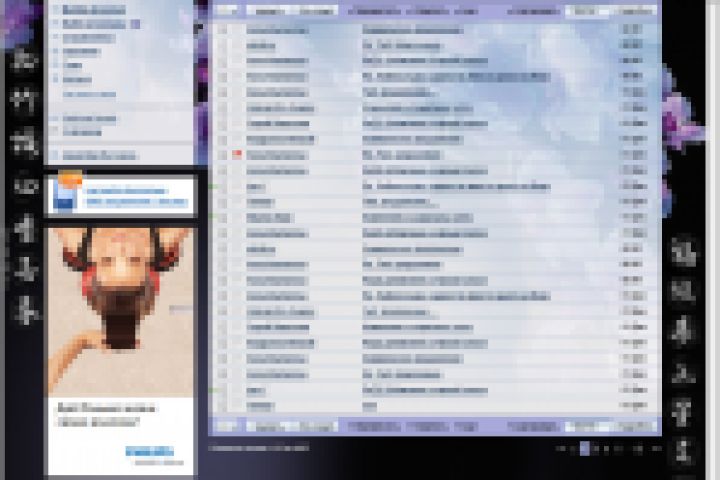This screenshot has height=480, width=720.
Task: Click the blue button in the advertisement panel
Action: pyautogui.click(x=150, y=451)
